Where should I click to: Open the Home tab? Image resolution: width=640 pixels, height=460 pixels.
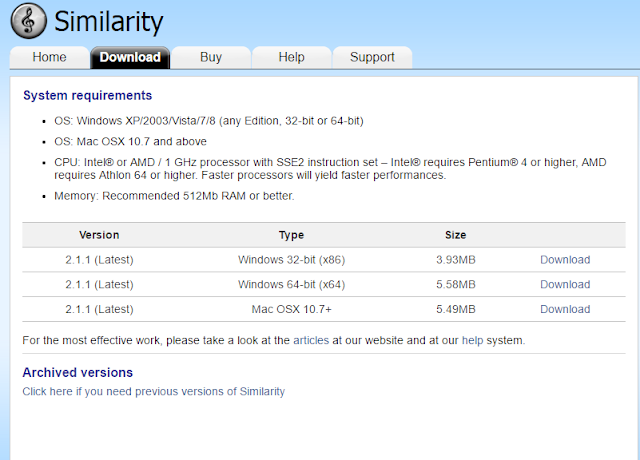click(49, 57)
